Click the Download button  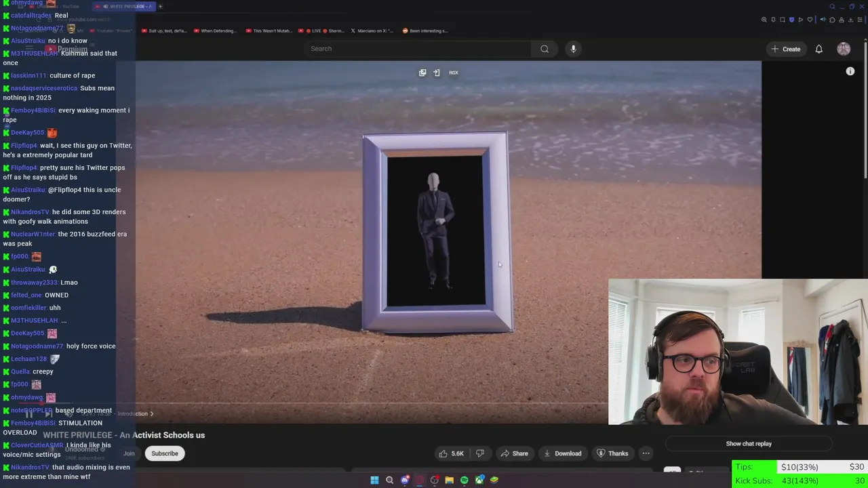(562, 453)
